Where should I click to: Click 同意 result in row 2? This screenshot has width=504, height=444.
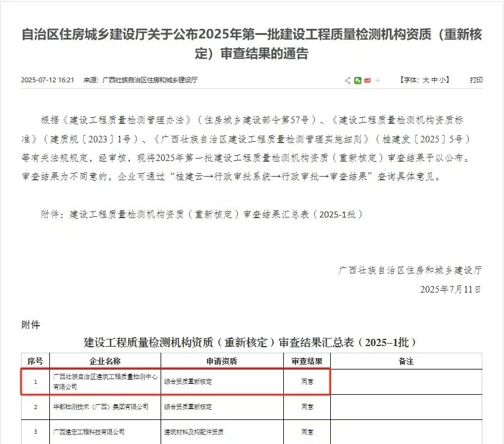click(x=307, y=407)
